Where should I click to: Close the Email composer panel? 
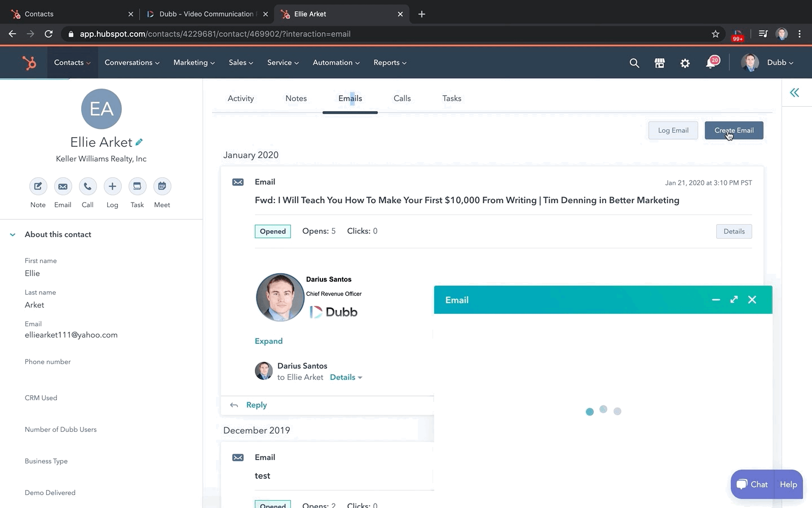point(752,300)
